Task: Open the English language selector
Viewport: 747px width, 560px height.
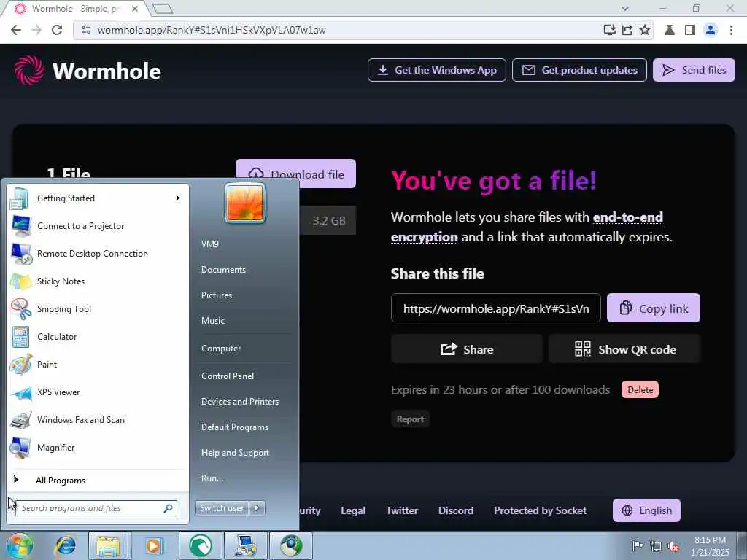Action: point(646,510)
